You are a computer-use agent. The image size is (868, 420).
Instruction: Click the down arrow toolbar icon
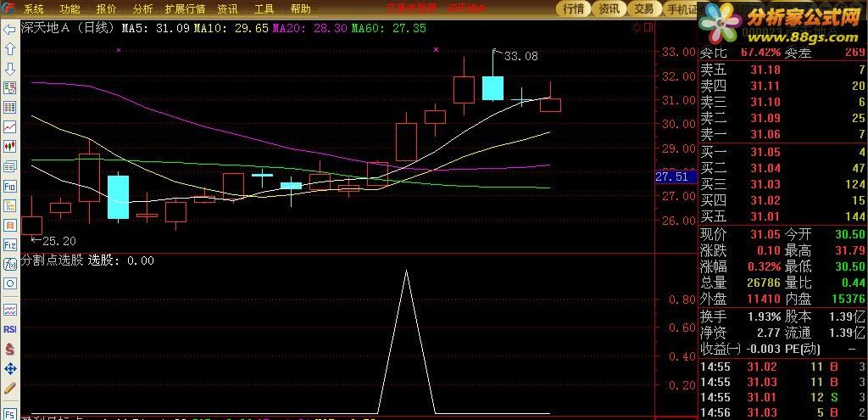pos(9,69)
